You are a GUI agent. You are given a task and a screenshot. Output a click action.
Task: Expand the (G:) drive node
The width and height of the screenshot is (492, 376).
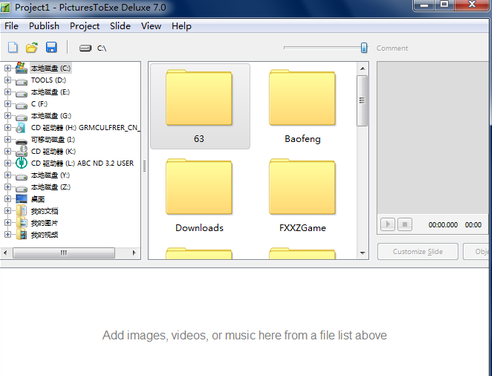(7, 116)
